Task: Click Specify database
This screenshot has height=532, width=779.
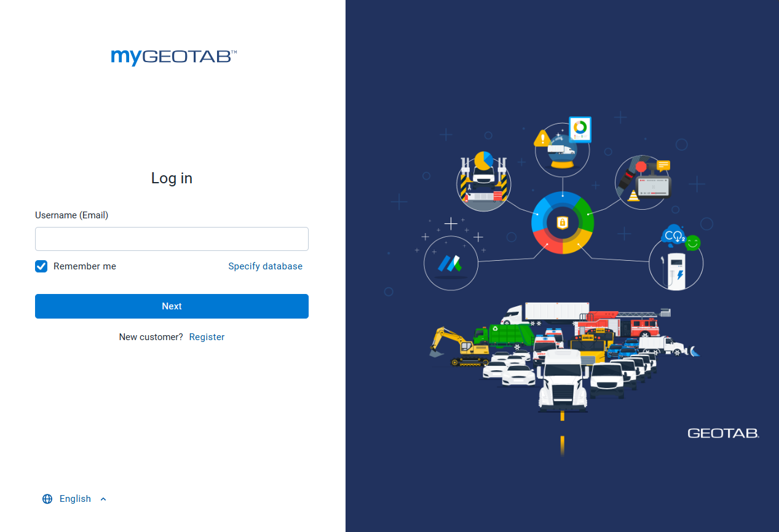Action: (265, 266)
